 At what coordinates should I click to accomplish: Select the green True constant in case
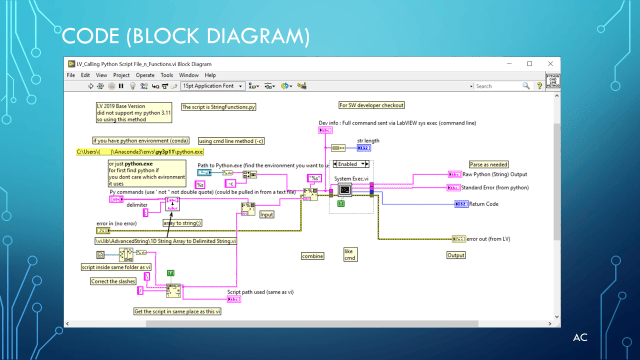(341, 203)
